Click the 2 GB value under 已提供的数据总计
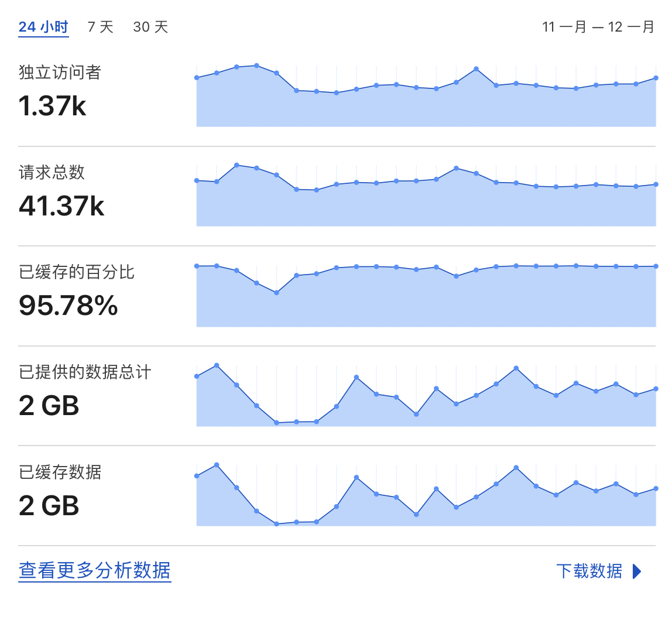 pos(49,406)
